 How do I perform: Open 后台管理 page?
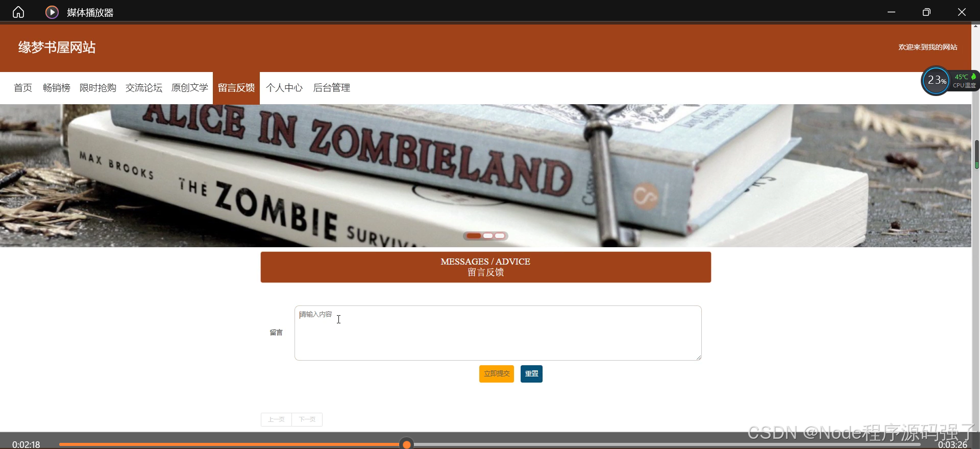coord(332,88)
